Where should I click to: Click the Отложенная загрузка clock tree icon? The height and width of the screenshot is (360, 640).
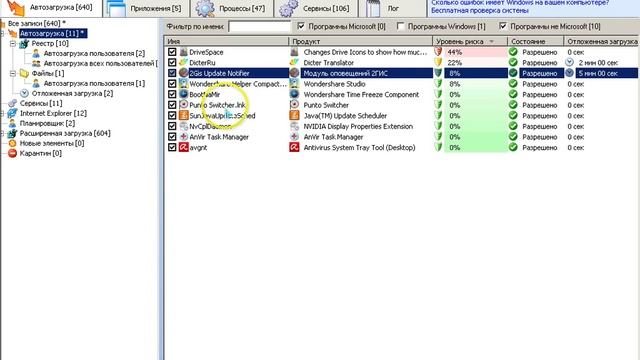click(x=24, y=93)
